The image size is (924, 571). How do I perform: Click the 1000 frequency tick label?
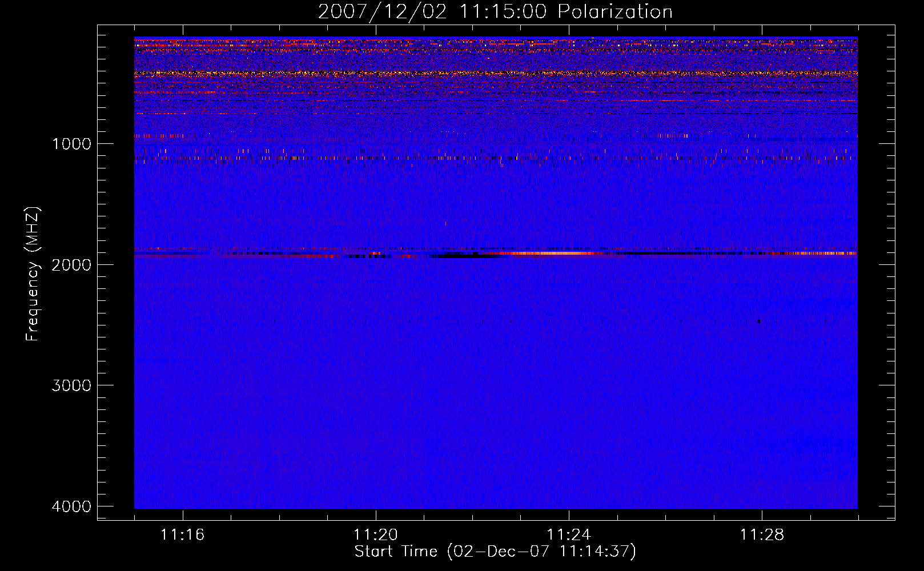click(x=71, y=143)
